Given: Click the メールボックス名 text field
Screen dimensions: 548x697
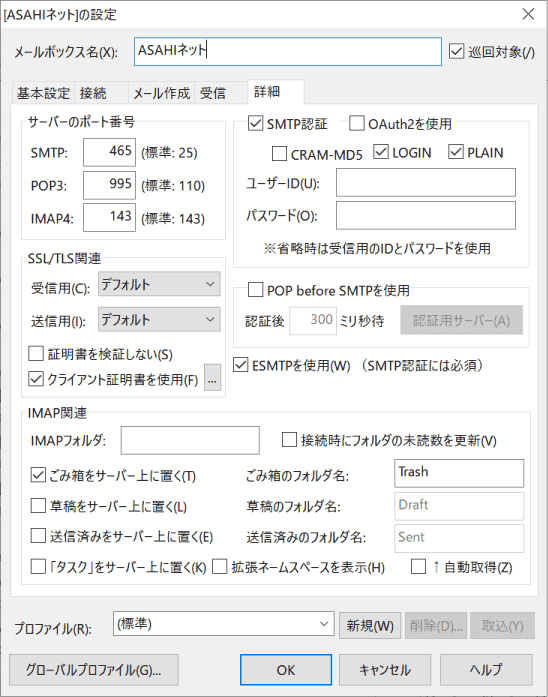Looking at the screenshot, I should tap(288, 52).
